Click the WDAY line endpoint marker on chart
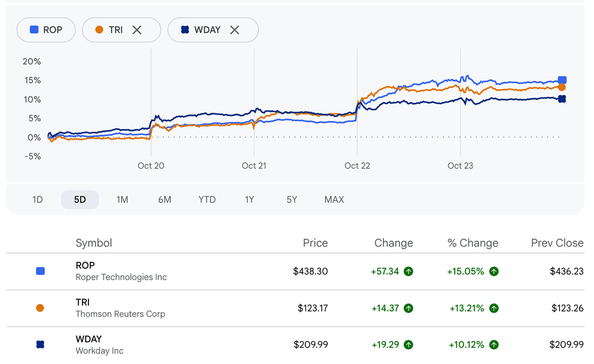The image size is (594, 364). point(562,99)
